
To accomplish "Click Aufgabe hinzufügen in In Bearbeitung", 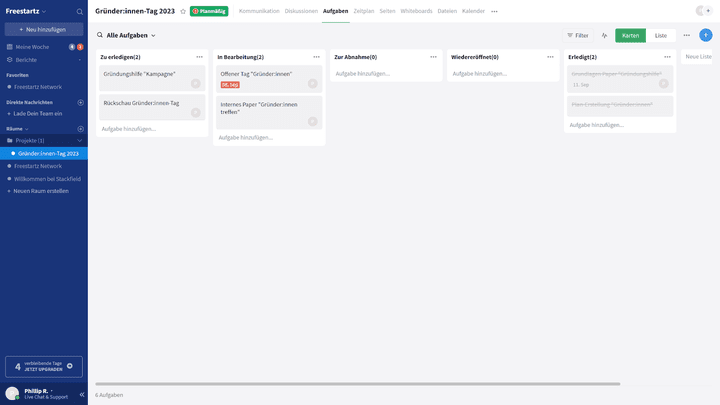I will click(246, 137).
